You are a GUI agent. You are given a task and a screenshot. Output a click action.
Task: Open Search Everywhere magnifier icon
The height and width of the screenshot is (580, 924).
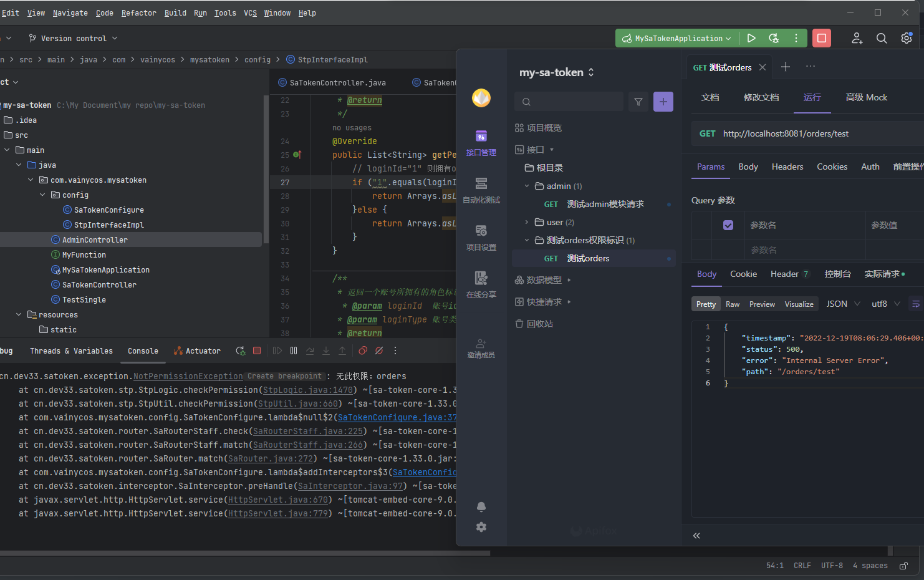click(x=882, y=38)
